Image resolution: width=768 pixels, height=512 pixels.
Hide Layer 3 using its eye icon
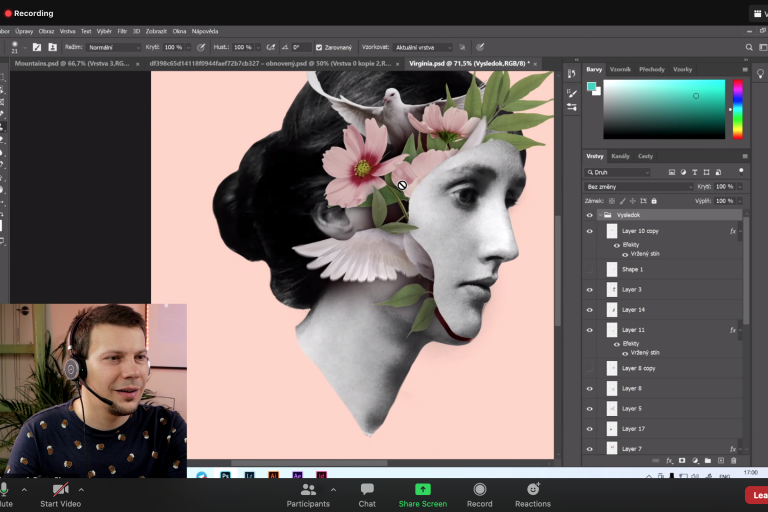[x=589, y=290]
